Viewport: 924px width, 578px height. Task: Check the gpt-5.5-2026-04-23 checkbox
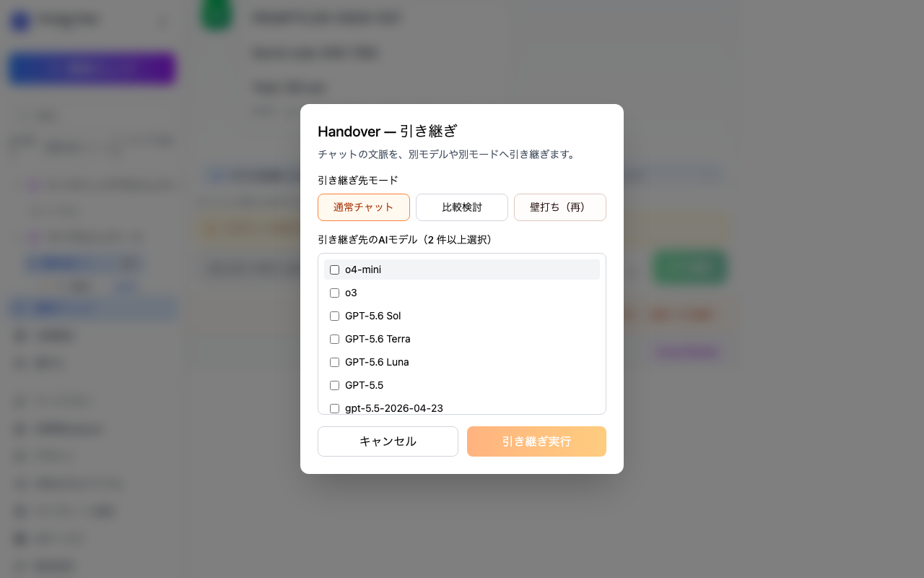[334, 408]
